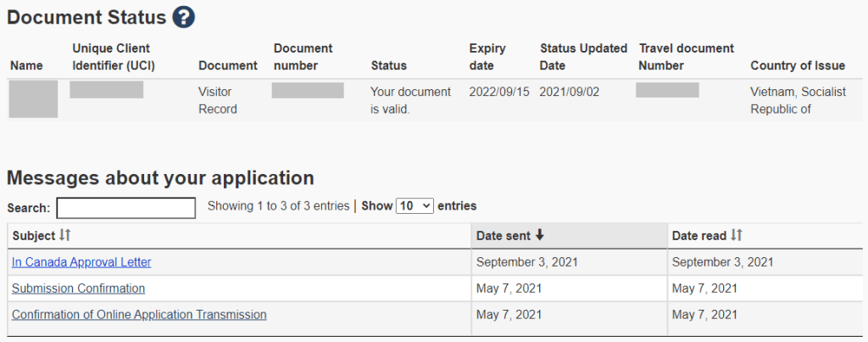Click the Document Status help question mark icon
Viewport: 868px width, 342px height.
tap(183, 16)
